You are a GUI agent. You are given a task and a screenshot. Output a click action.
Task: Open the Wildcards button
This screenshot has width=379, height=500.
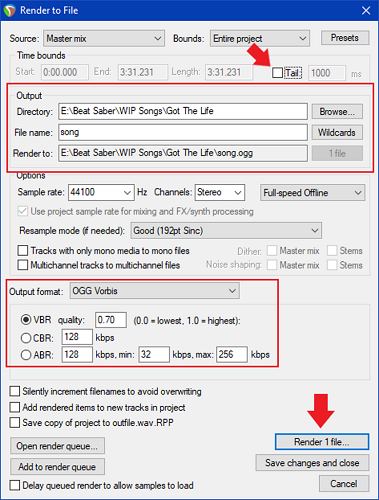click(337, 133)
